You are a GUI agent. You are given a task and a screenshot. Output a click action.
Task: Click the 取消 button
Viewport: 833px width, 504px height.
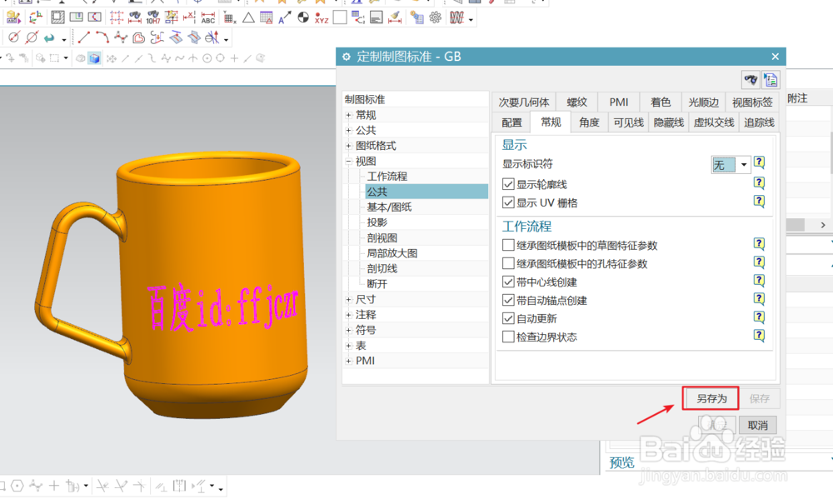[x=757, y=426]
